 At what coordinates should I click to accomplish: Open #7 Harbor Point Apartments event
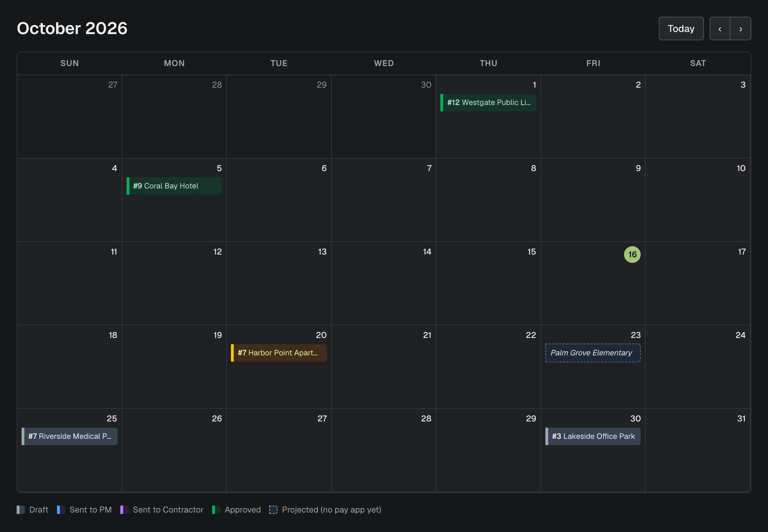[279, 353]
